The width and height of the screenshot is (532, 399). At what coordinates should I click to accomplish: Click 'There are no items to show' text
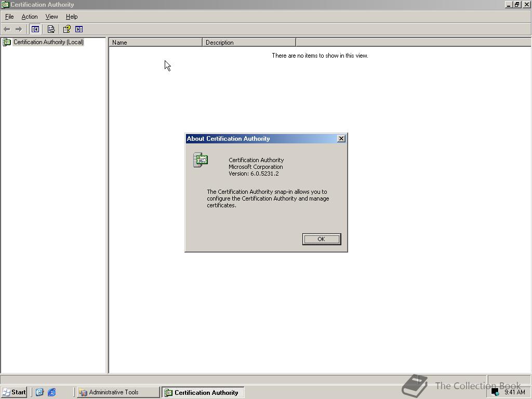(320, 56)
